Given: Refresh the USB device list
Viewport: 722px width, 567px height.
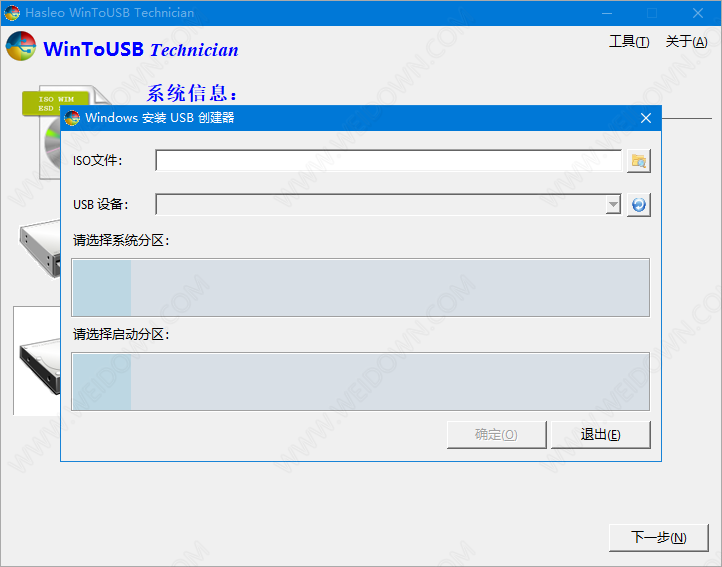Looking at the screenshot, I should [x=639, y=205].
